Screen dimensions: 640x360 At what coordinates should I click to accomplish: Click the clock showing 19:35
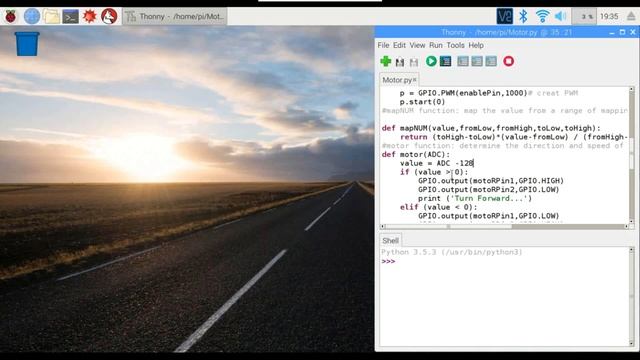pyautogui.click(x=609, y=16)
